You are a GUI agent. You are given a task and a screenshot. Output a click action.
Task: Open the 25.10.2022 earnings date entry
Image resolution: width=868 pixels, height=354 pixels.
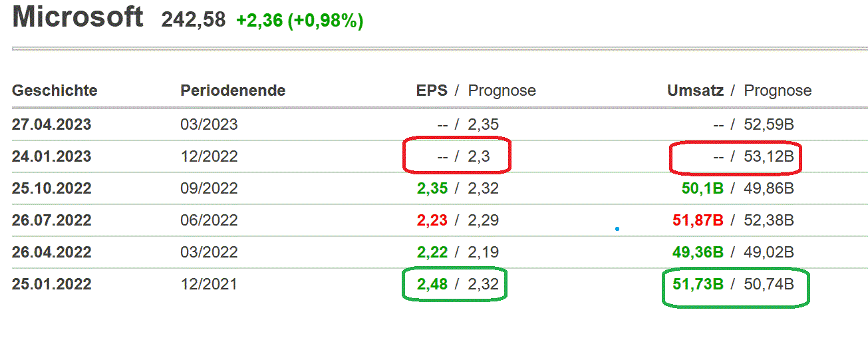click(51, 188)
